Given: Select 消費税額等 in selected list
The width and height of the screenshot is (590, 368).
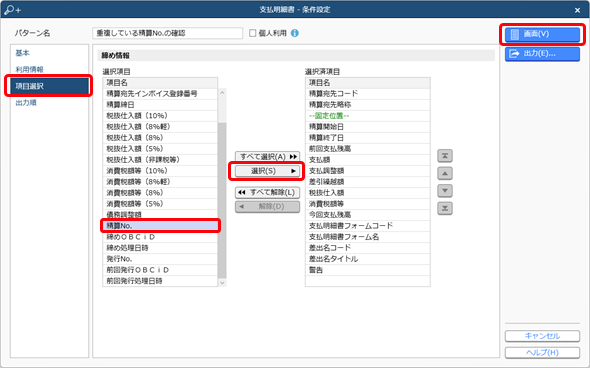Looking at the screenshot, I should [x=368, y=204].
